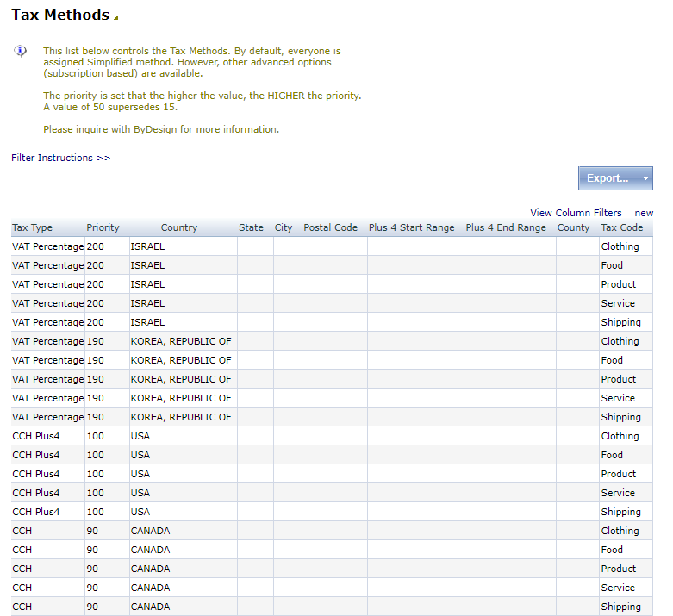Click the small arrow next to Tax Methods title

pyautogui.click(x=116, y=18)
